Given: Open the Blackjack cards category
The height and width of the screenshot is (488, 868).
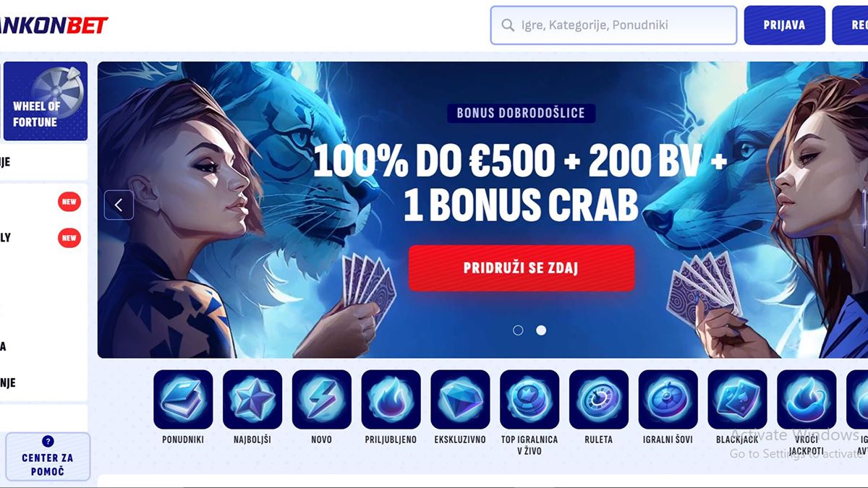Looking at the screenshot, I should (737, 400).
